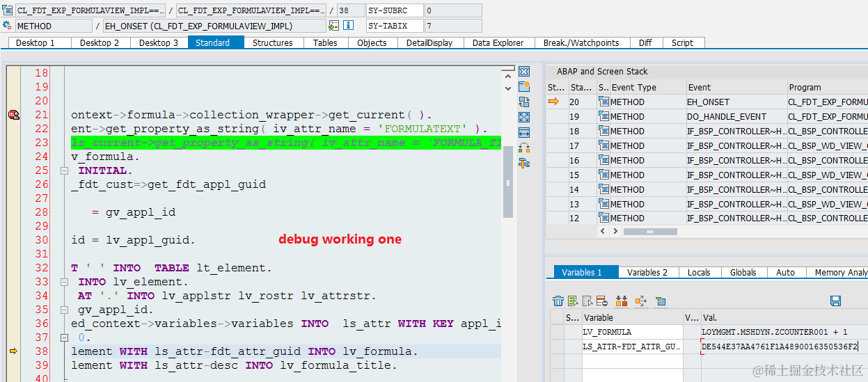Click the trash can icon in Variables toolbar
This screenshot has width=868, height=382.
558,301
